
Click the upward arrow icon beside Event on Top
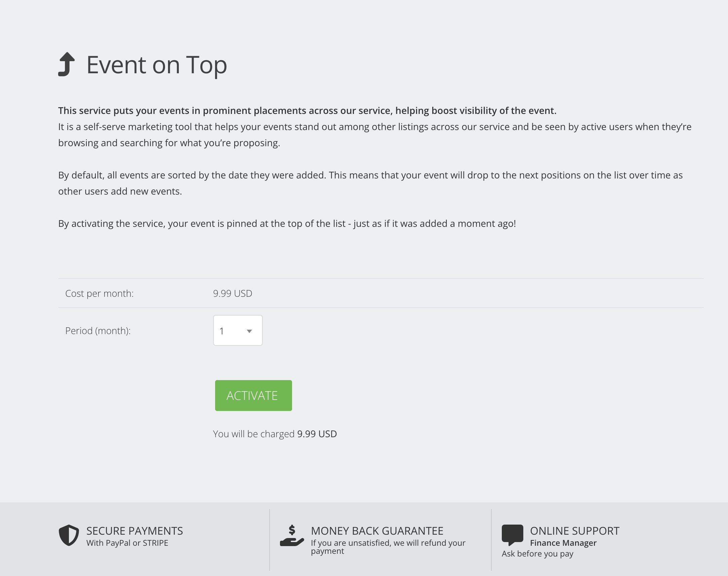tap(67, 65)
